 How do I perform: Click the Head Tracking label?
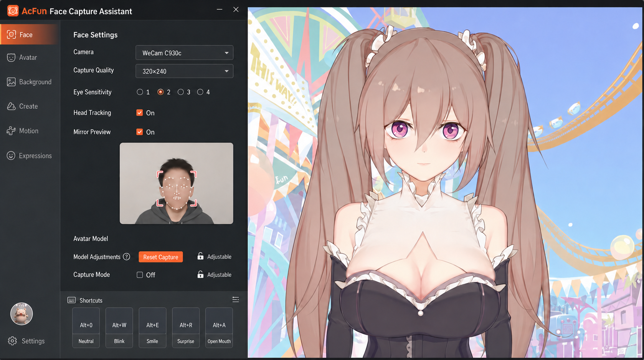tap(92, 113)
